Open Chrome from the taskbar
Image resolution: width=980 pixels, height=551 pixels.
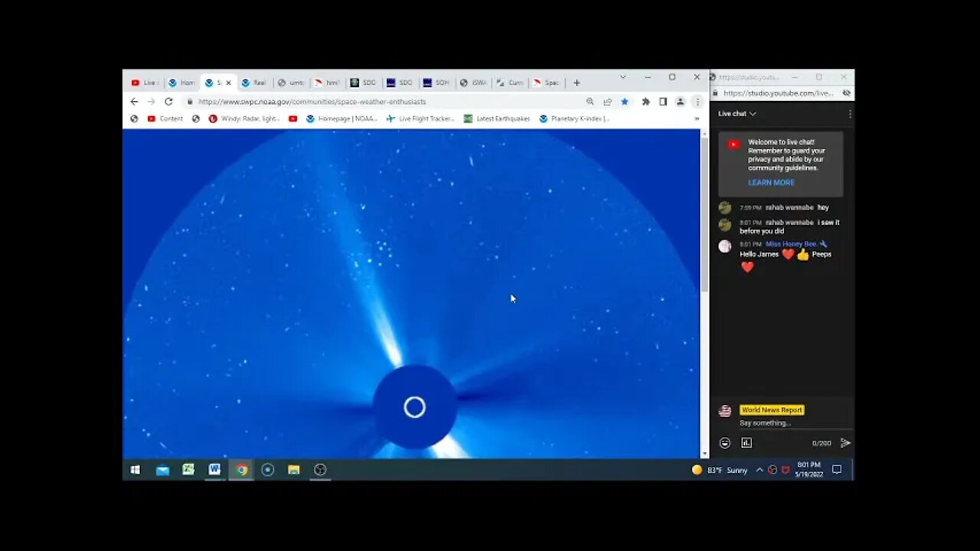point(241,470)
